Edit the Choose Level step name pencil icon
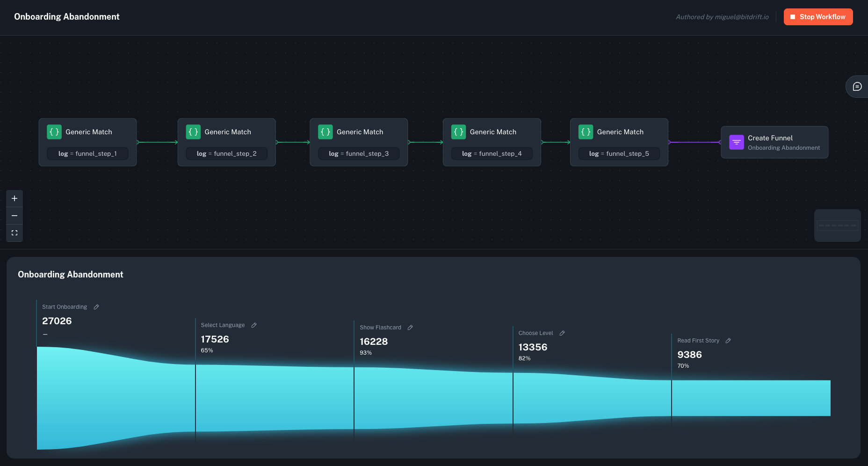 tap(561, 333)
